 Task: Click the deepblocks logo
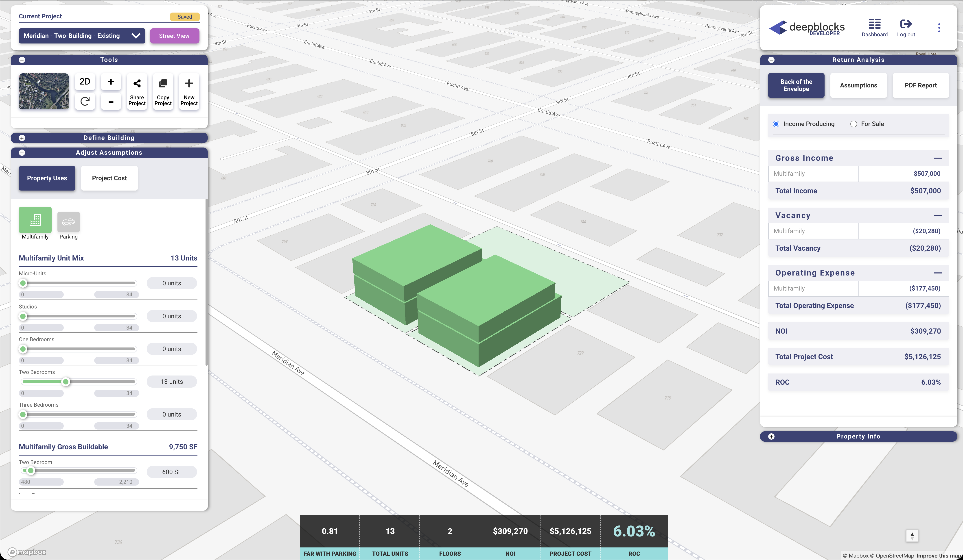point(807,28)
